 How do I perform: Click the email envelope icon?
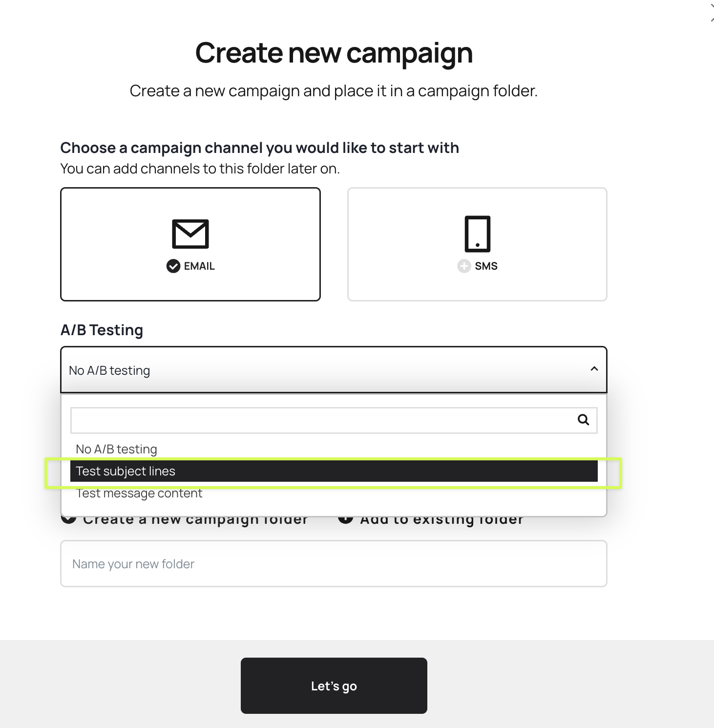tap(190, 234)
